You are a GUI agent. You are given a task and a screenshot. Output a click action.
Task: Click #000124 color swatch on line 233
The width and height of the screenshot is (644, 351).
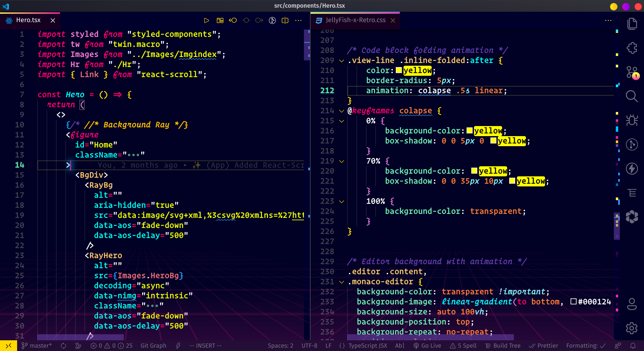[574, 301]
